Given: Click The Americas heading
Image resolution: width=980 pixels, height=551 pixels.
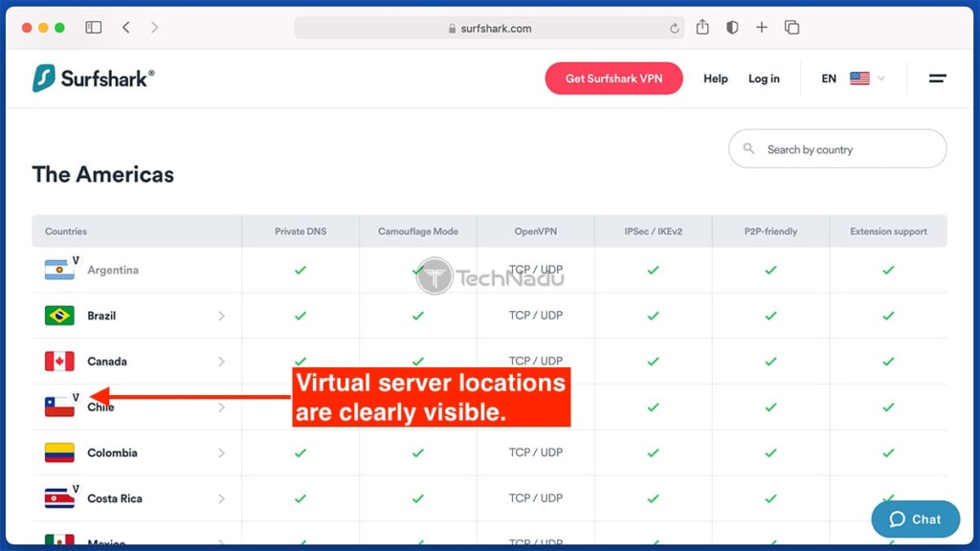Looking at the screenshot, I should (103, 174).
